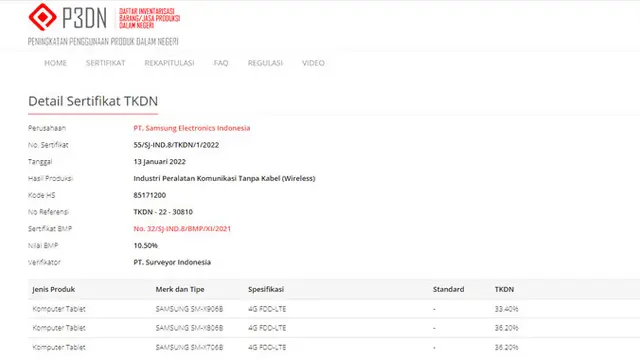This screenshot has height=360, width=640.
Task: Click the Nilai BMP value 10.50%
Action: click(x=146, y=245)
